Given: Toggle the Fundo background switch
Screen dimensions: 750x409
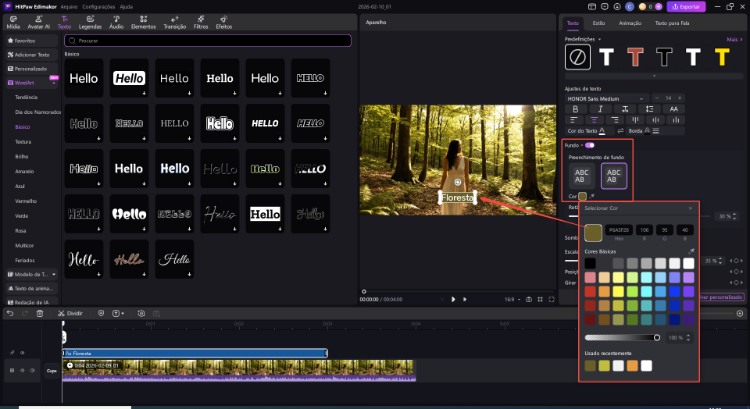Looking at the screenshot, I should coord(590,145).
